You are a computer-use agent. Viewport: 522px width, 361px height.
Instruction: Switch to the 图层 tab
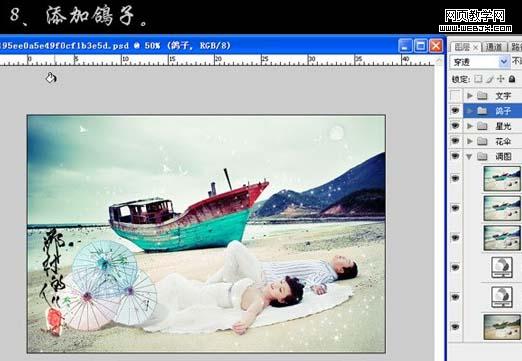[x=462, y=47]
